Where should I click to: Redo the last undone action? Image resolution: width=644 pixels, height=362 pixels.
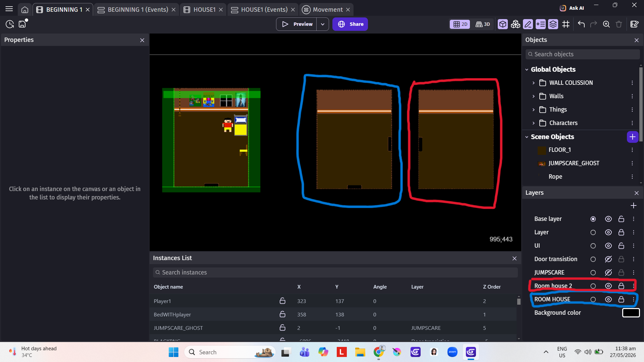(x=594, y=24)
